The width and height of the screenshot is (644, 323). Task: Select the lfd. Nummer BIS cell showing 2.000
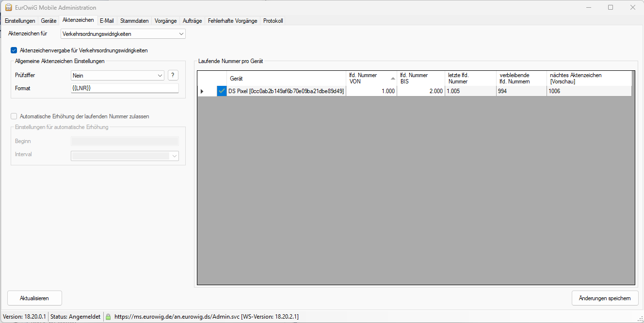[x=420, y=91]
